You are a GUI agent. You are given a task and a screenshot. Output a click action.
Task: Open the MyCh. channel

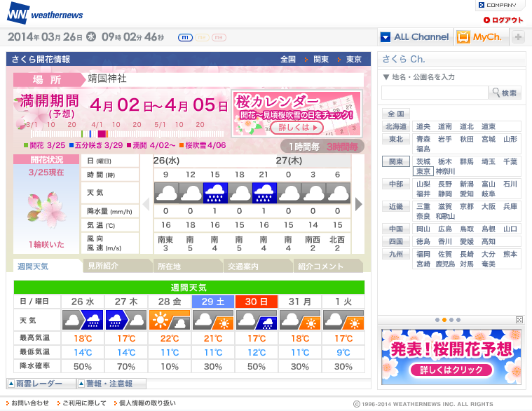(x=482, y=36)
